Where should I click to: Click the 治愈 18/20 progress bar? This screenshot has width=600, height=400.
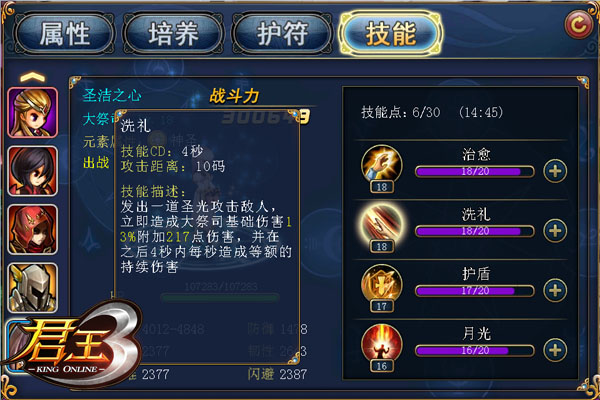point(475,171)
